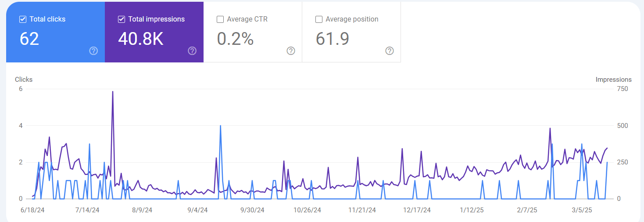Viewport: 644px width, 222px height.
Task: Click the 10/26/24 date label
Action: [307, 210]
